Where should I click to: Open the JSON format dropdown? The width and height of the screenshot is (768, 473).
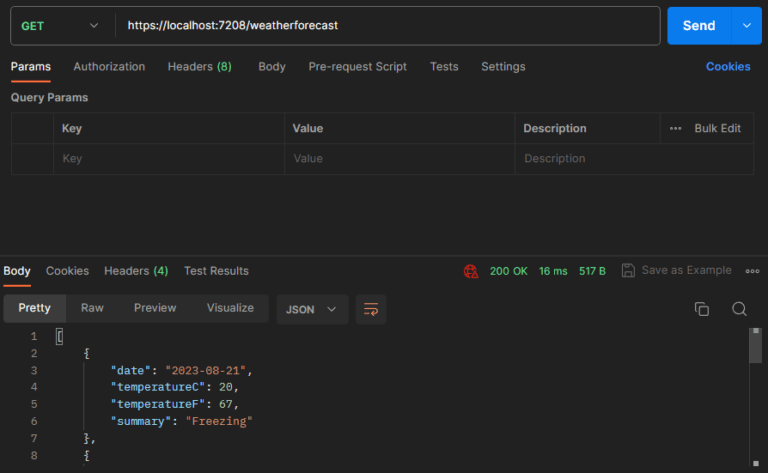coord(312,309)
